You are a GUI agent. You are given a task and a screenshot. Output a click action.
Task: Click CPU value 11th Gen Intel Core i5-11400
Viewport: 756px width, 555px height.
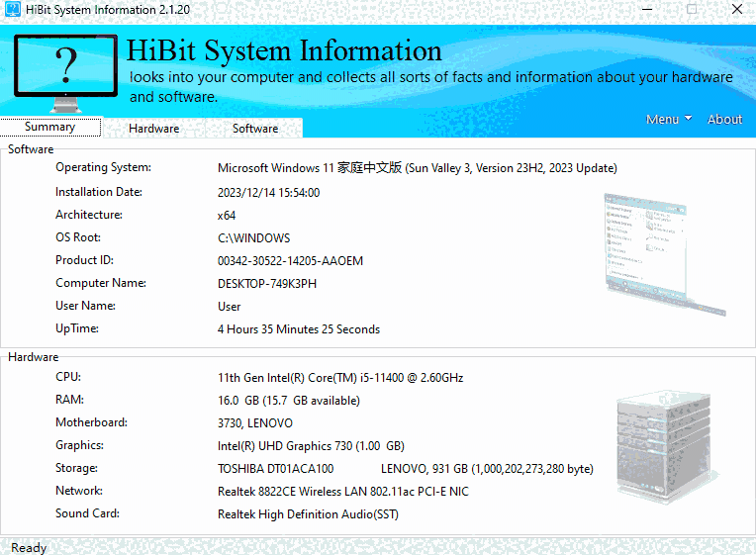[340, 378]
